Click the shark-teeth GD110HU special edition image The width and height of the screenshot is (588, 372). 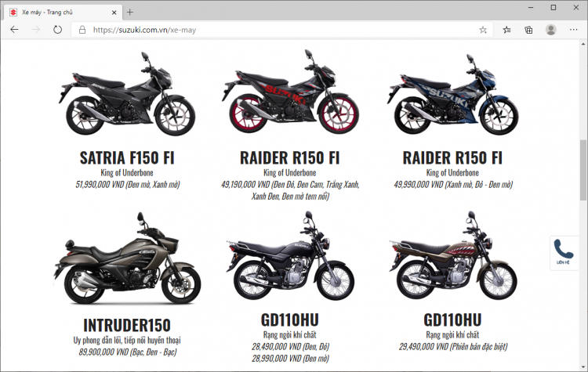click(453, 255)
